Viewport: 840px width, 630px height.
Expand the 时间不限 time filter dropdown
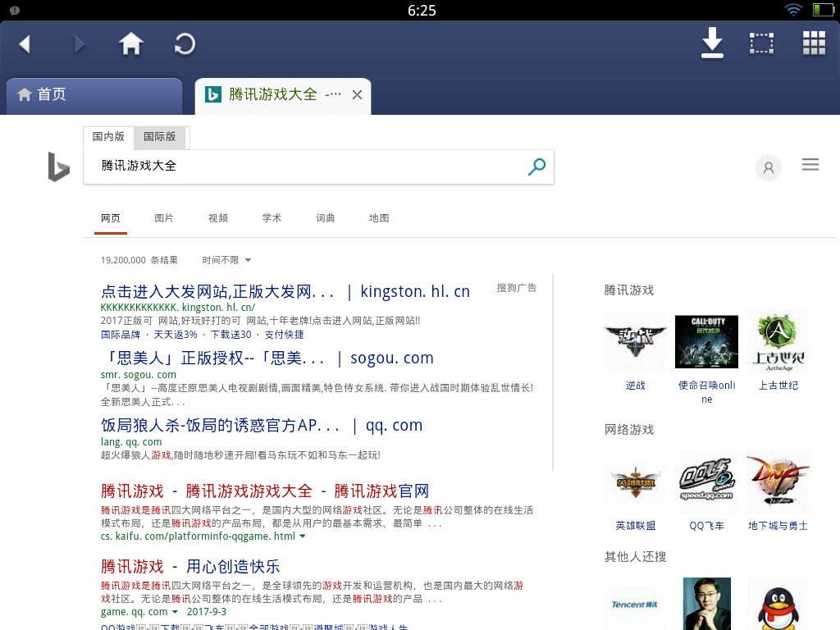click(226, 260)
